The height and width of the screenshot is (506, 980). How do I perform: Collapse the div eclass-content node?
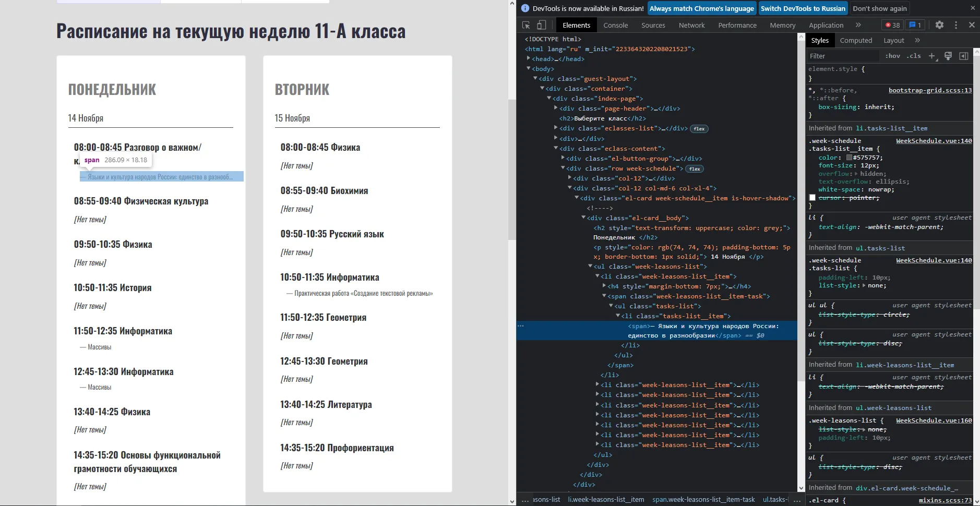(556, 148)
